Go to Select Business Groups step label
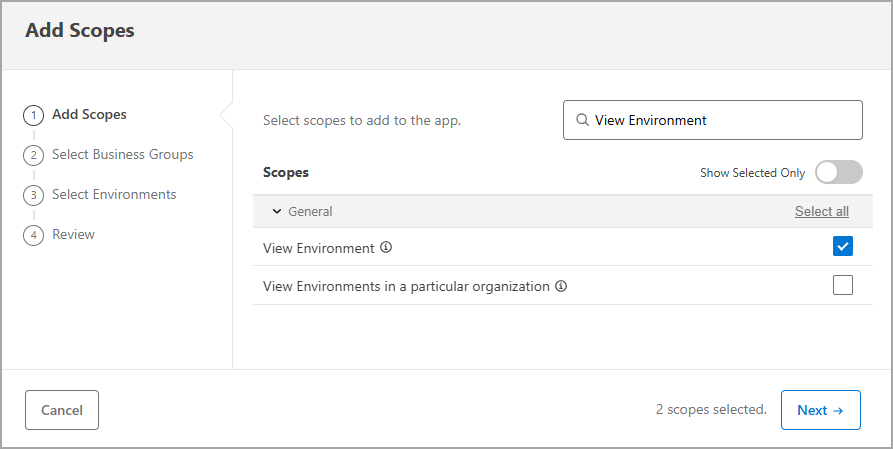Screen dimensions: 893x449 pyautogui.click(x=123, y=155)
